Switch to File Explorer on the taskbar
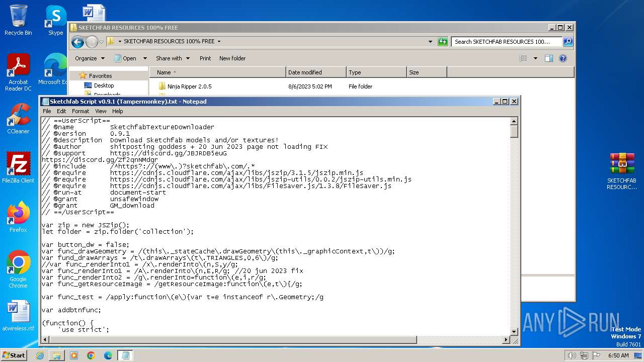The width and height of the screenshot is (644, 362). [x=57, y=355]
